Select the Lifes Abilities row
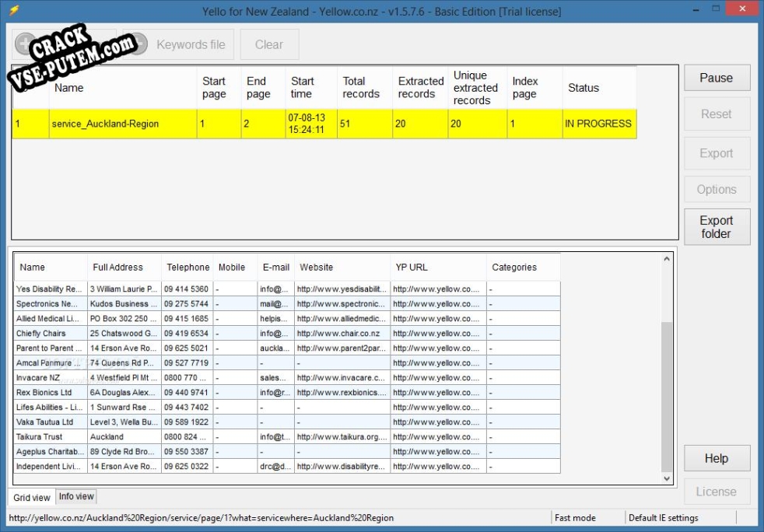 click(x=287, y=408)
